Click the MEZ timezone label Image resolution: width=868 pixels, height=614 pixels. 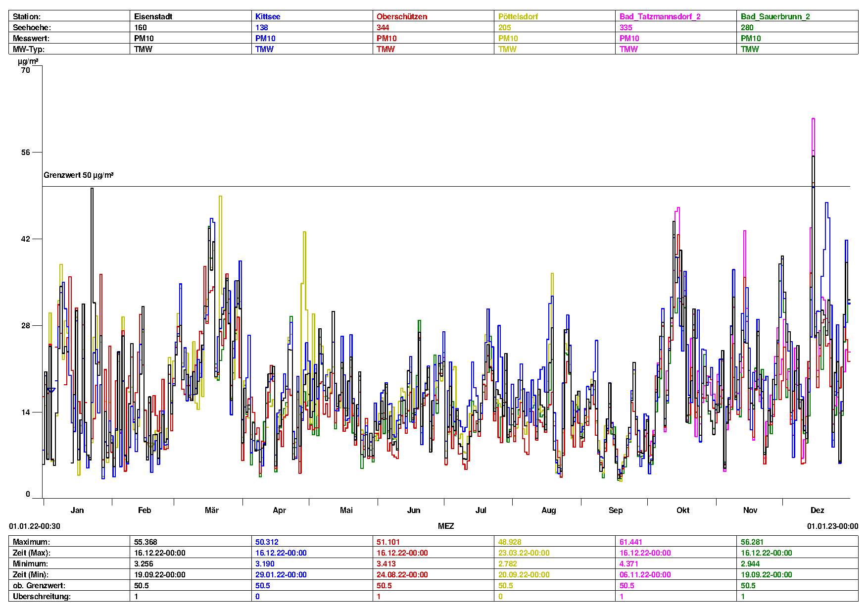[x=446, y=526]
